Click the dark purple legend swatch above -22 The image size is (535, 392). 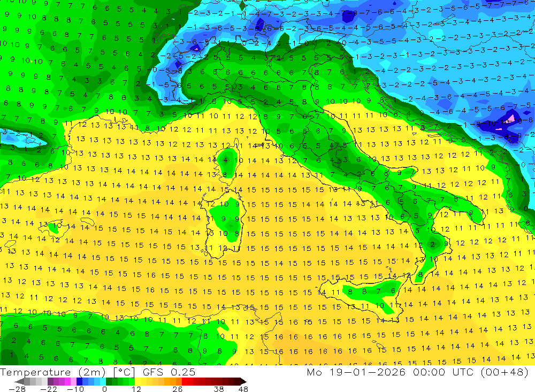[x=50, y=381]
